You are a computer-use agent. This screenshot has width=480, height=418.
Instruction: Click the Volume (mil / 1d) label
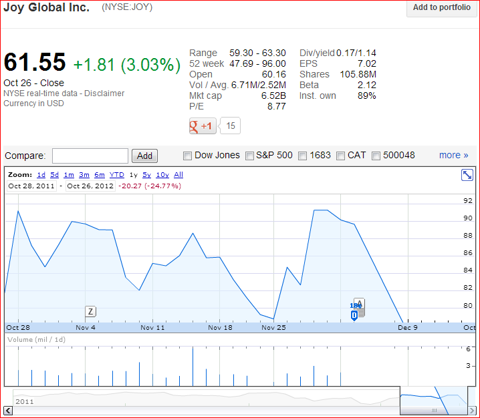[x=36, y=340]
